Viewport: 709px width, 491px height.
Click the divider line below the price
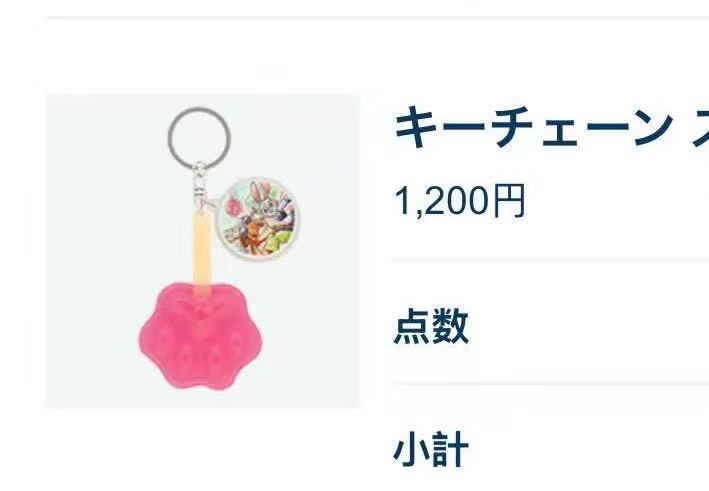click(548, 261)
